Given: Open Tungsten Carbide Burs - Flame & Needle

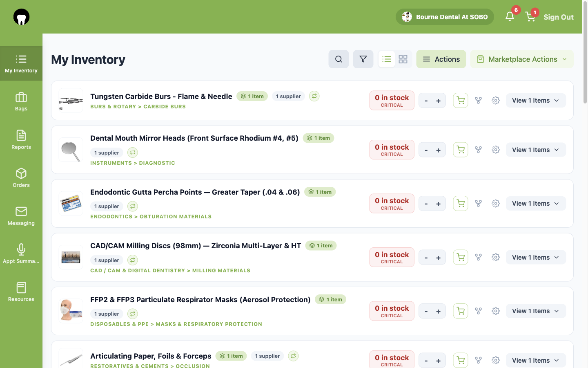Looking at the screenshot, I should (x=161, y=96).
